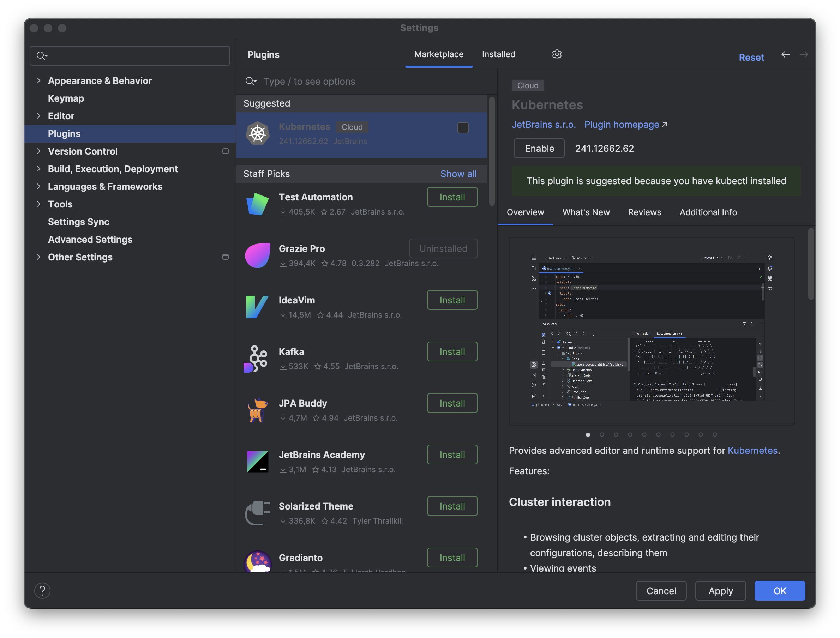Click the external link arrow beside Plugin homepage

tap(665, 125)
